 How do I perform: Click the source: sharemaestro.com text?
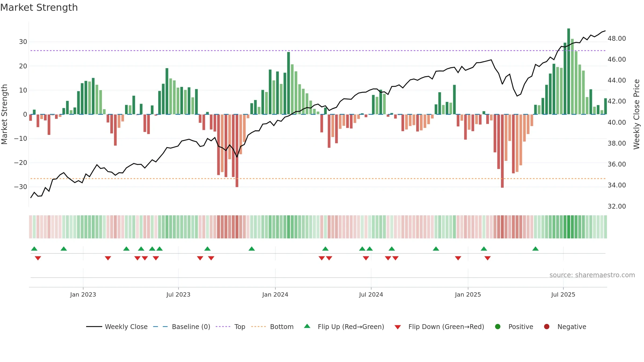(x=592, y=275)
